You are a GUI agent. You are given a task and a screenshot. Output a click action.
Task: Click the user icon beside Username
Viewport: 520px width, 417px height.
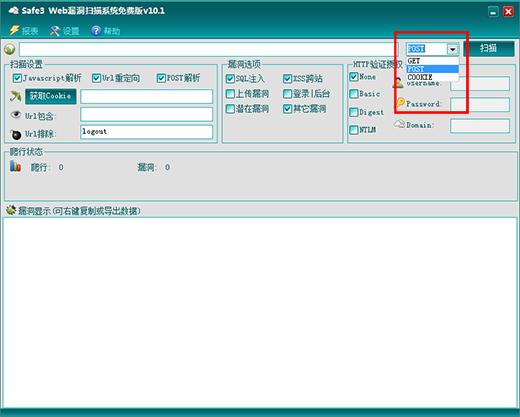coord(398,83)
